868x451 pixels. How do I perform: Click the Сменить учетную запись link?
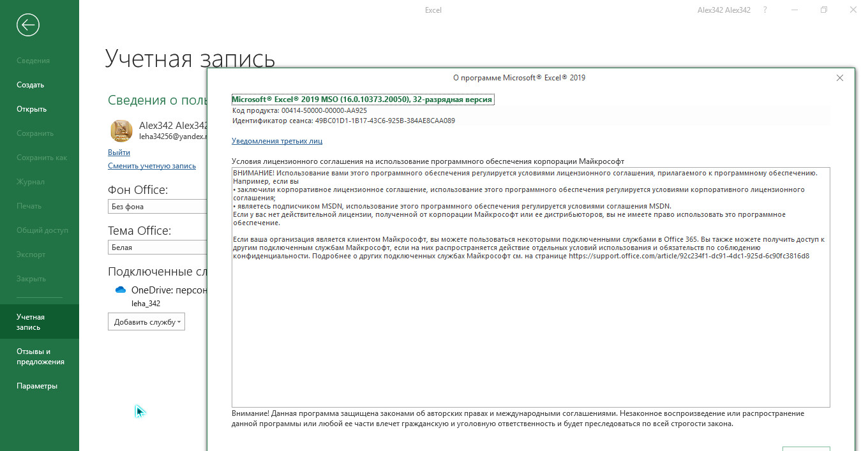click(152, 166)
